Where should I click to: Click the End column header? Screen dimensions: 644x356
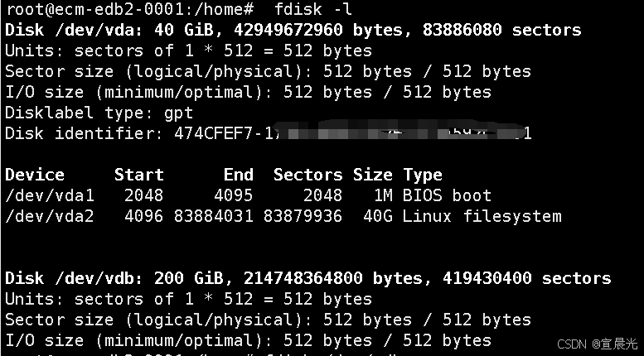point(239,176)
